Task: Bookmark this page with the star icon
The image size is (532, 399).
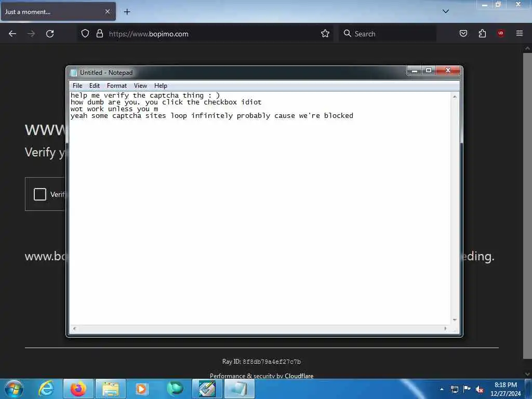Action: [x=325, y=33]
